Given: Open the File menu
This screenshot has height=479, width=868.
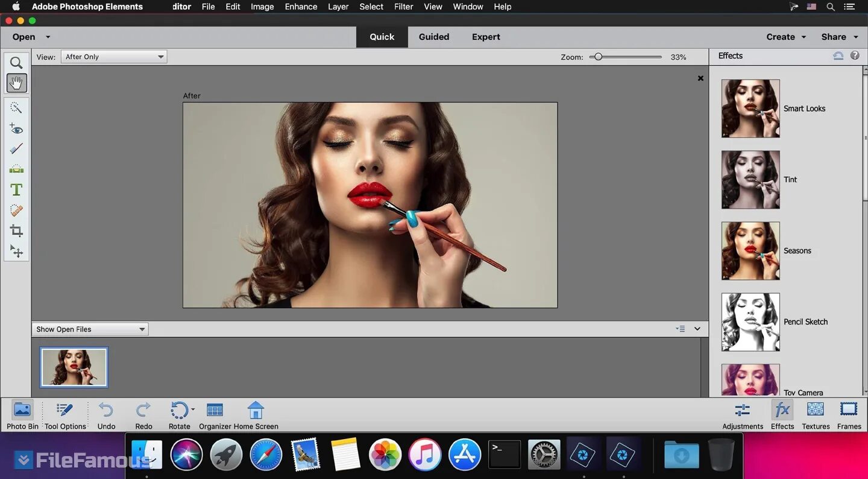Looking at the screenshot, I should point(209,7).
